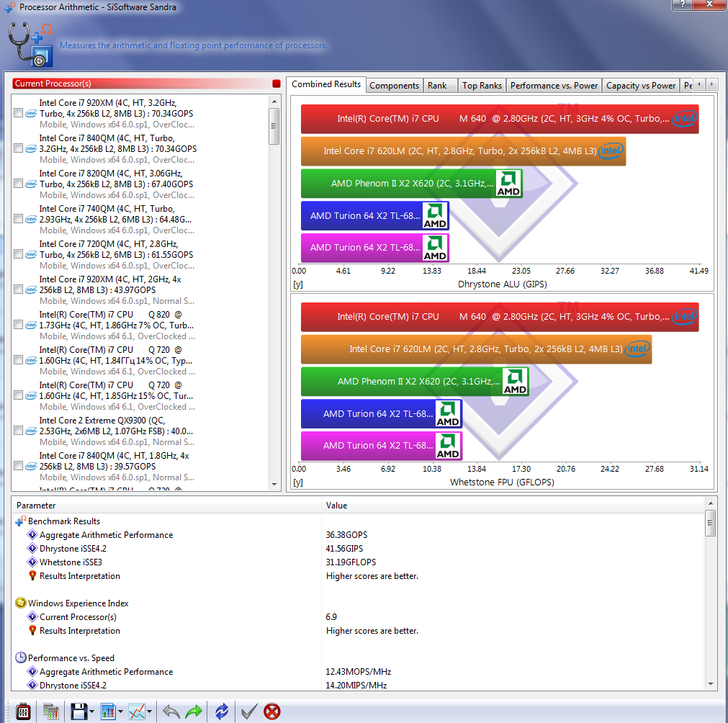This screenshot has height=723, width=728.
Task: Click the floppy disk save icon
Action: [x=78, y=711]
